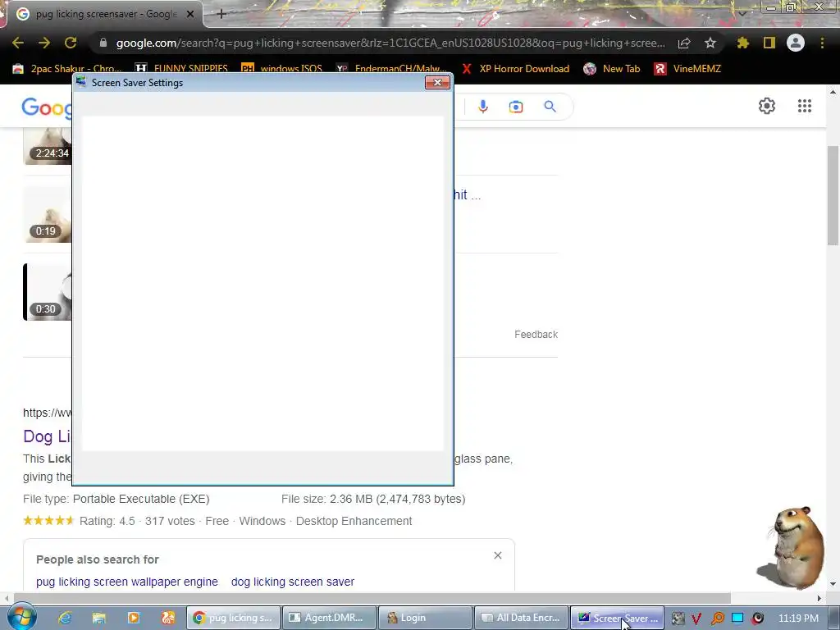Screen dimensions: 840x630
Task: Open a new Chrome tab
Action: click(221, 15)
